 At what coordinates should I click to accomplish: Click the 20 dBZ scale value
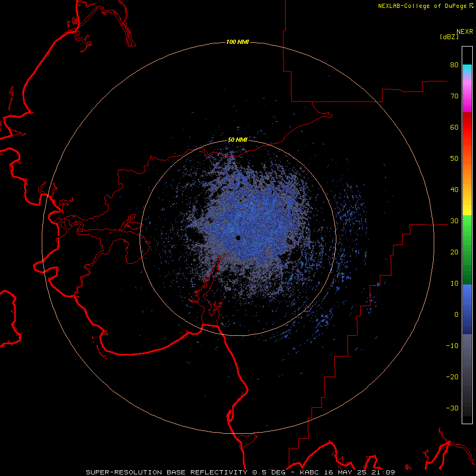454,252
